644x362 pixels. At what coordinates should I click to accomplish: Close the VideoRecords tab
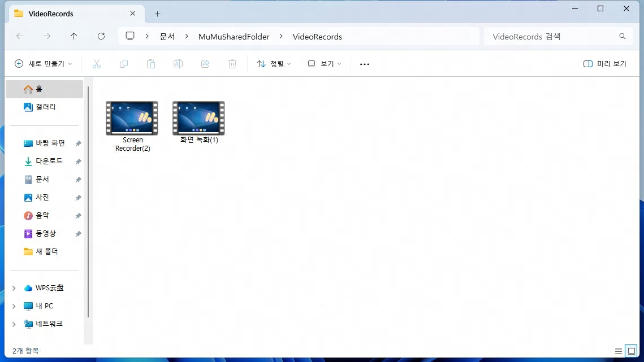[x=133, y=14]
